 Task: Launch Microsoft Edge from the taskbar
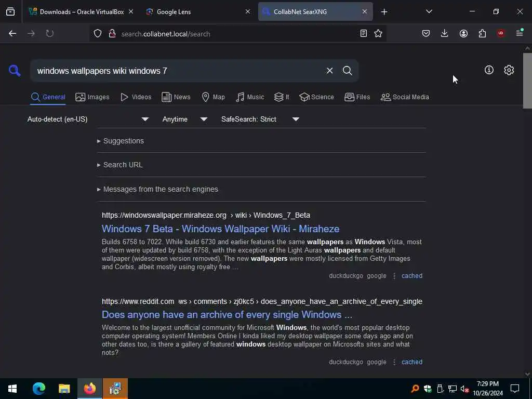[x=38, y=389]
